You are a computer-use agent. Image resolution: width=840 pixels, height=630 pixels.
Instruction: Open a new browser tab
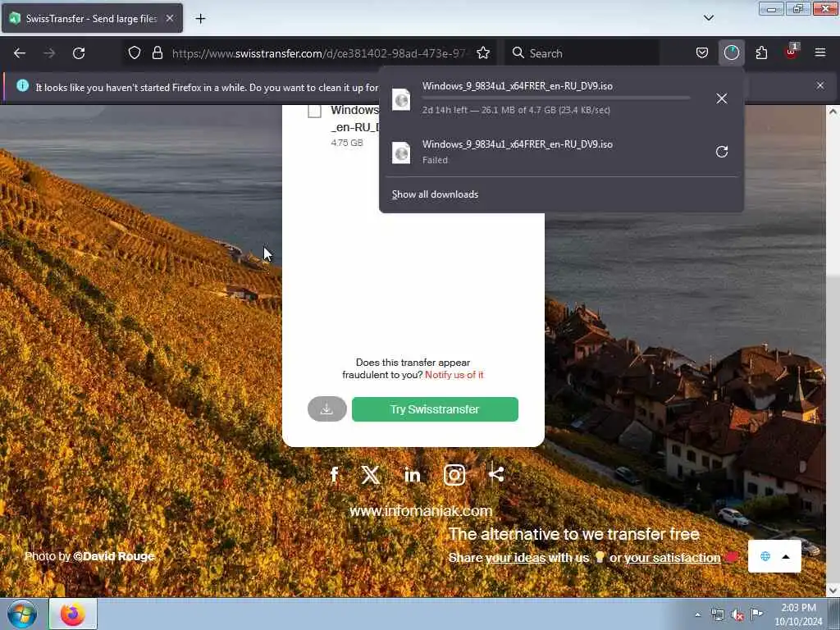pos(200,19)
